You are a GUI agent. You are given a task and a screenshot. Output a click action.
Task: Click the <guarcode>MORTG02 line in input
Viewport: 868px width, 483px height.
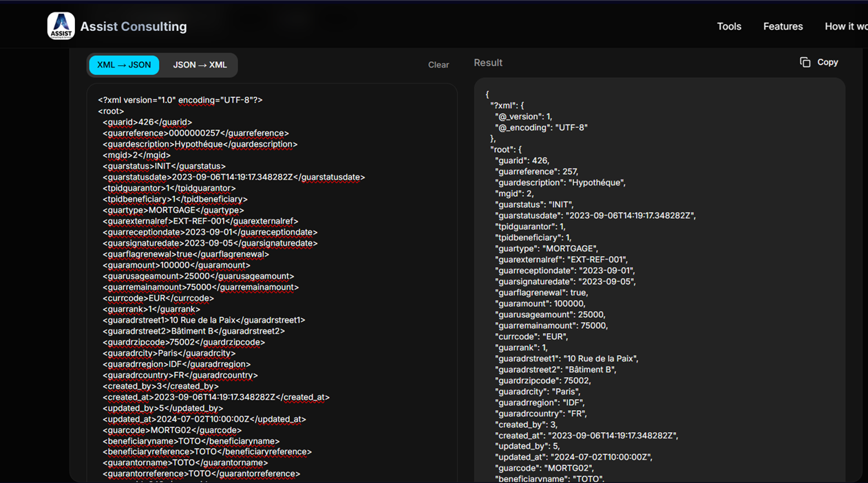pos(172,430)
